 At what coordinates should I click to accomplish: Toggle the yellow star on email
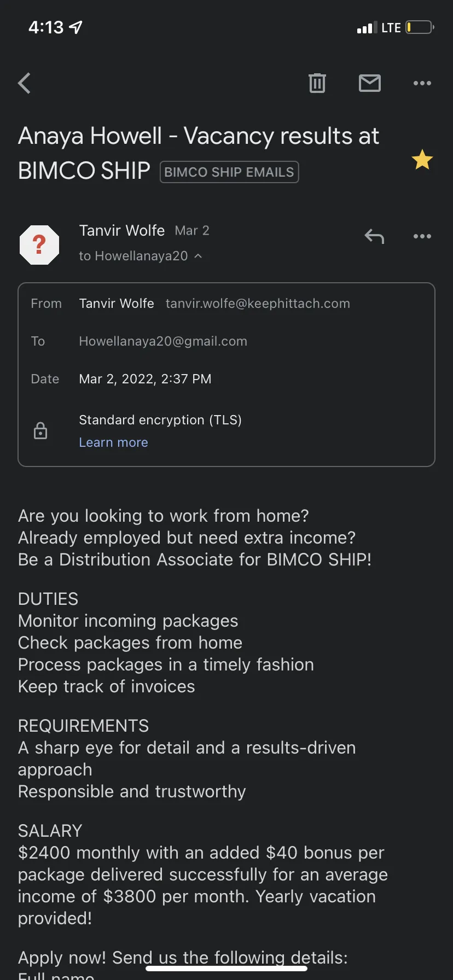422,160
